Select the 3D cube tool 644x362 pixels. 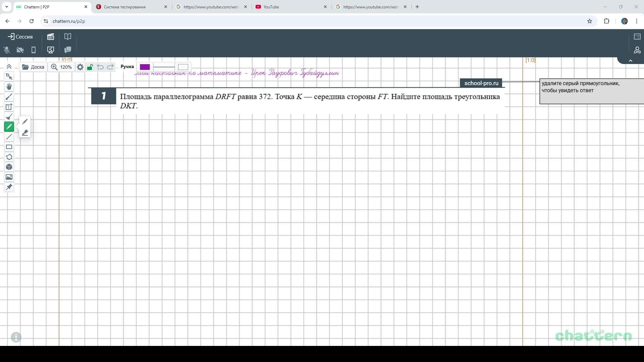(9, 167)
